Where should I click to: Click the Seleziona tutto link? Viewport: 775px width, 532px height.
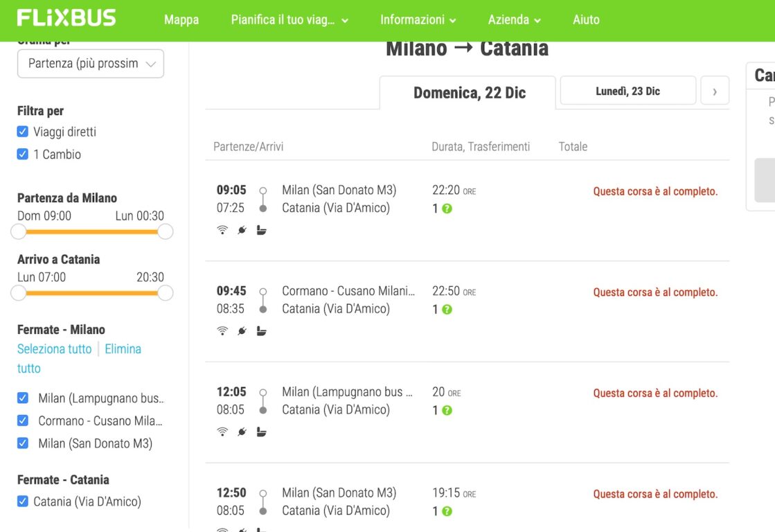tap(55, 349)
